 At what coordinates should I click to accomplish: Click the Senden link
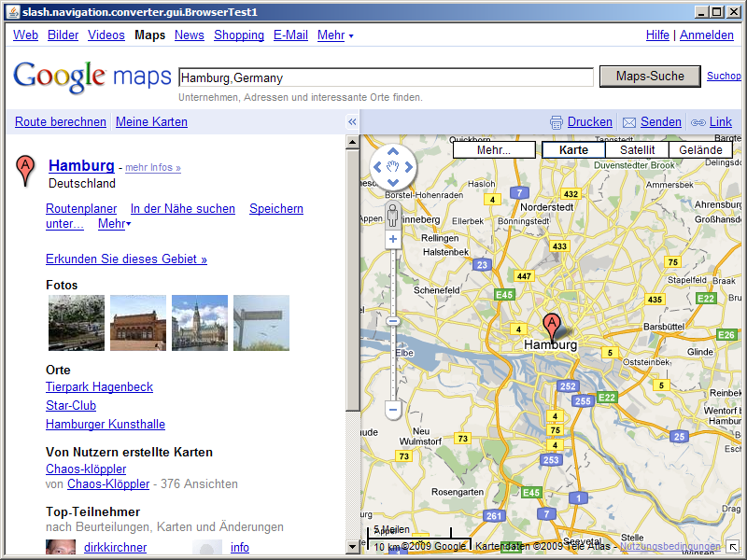[x=661, y=122]
